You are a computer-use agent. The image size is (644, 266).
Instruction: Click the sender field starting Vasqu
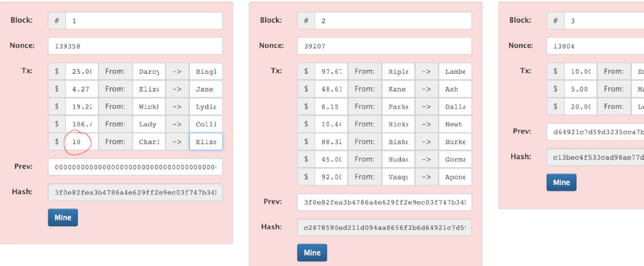pyautogui.click(x=398, y=177)
